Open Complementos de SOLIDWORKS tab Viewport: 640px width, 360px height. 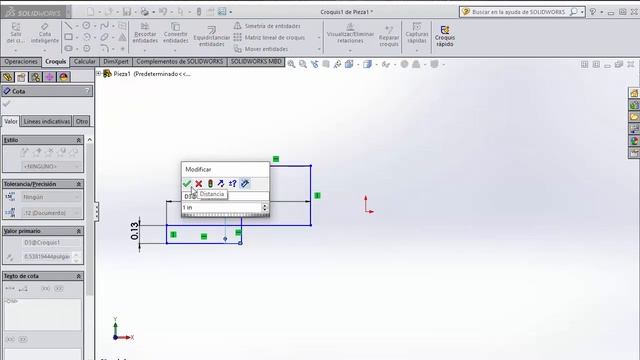click(x=180, y=62)
